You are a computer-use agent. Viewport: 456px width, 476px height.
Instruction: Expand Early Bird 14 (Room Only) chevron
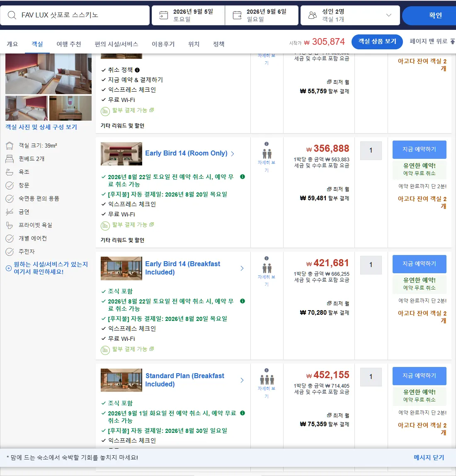tap(233, 154)
